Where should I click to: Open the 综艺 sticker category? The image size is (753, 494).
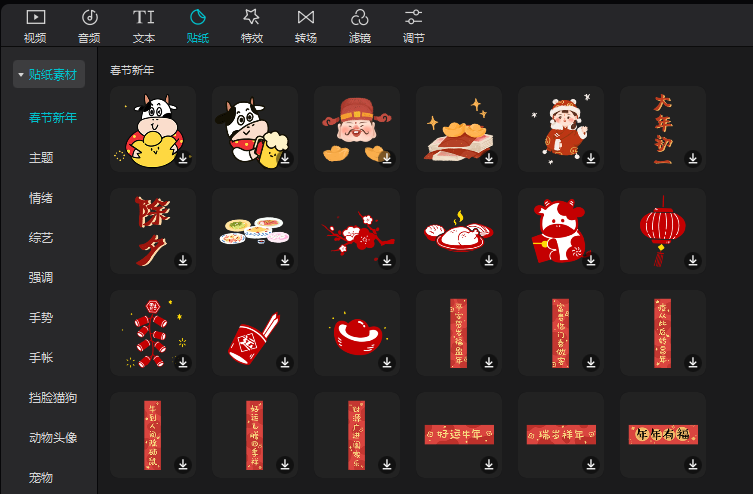41,238
